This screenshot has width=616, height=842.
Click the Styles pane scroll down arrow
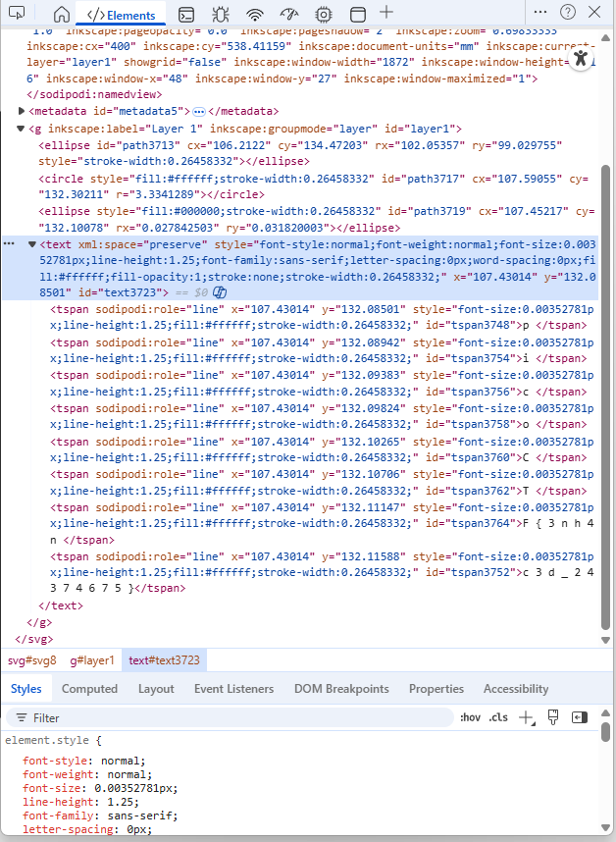[x=606, y=828]
